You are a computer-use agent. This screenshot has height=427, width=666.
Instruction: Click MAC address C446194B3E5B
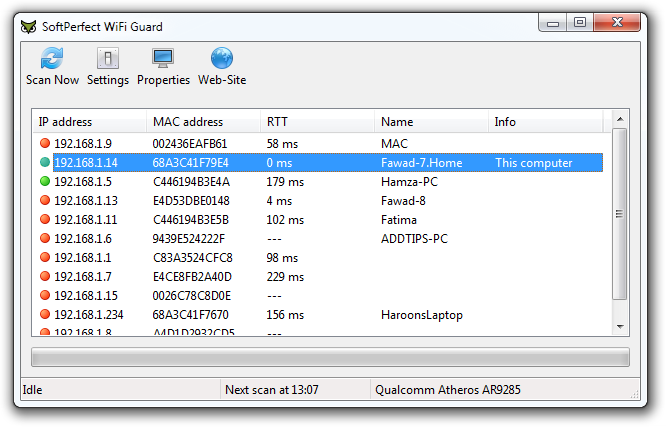tap(191, 220)
